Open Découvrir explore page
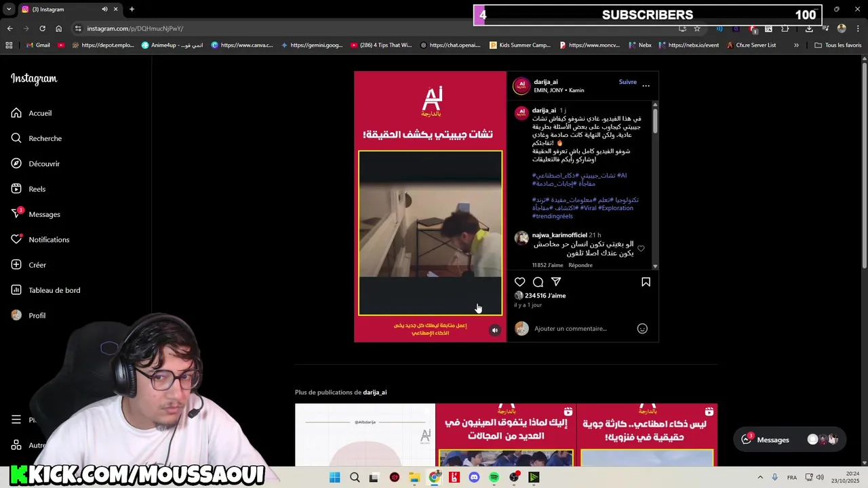 pyautogui.click(x=35, y=164)
